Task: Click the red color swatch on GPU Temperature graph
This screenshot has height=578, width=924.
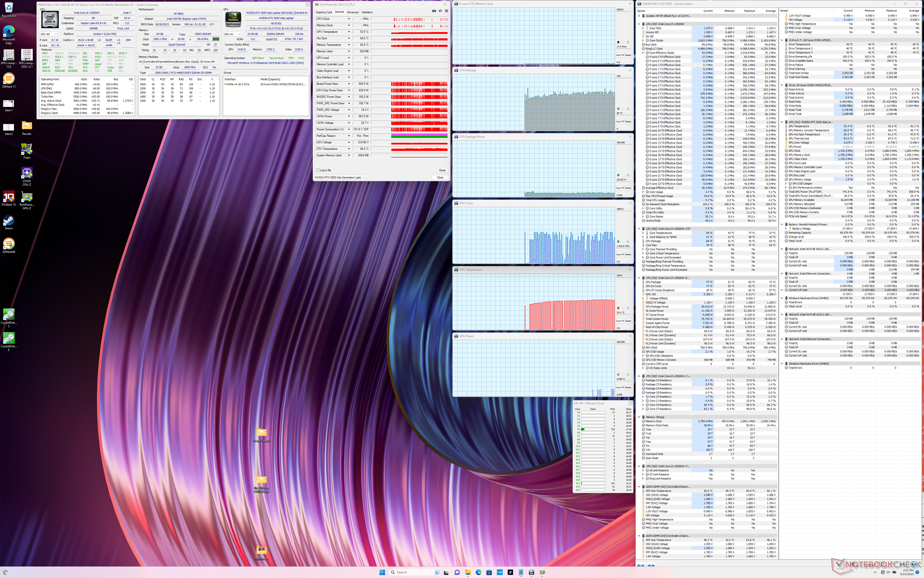Action: click(x=618, y=308)
